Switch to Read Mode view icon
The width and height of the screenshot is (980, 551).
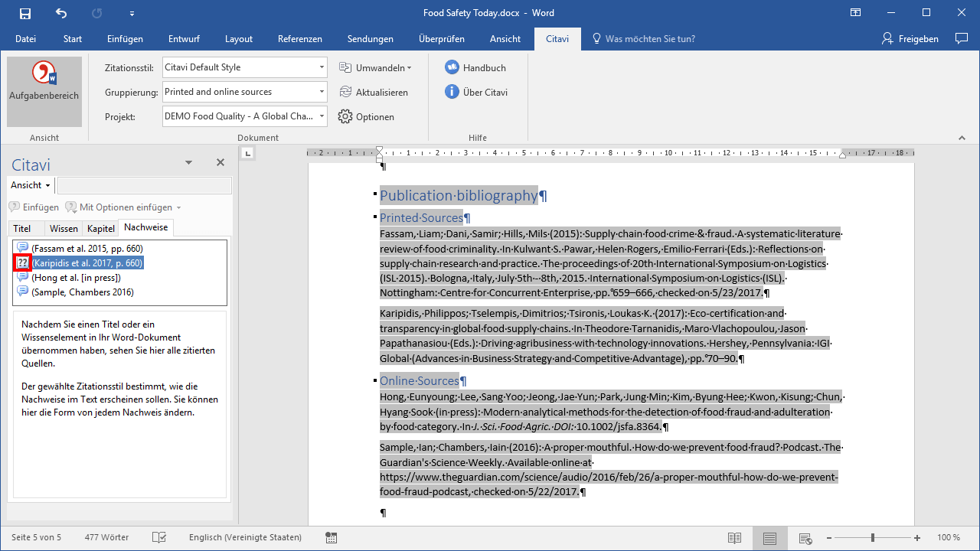(734, 538)
